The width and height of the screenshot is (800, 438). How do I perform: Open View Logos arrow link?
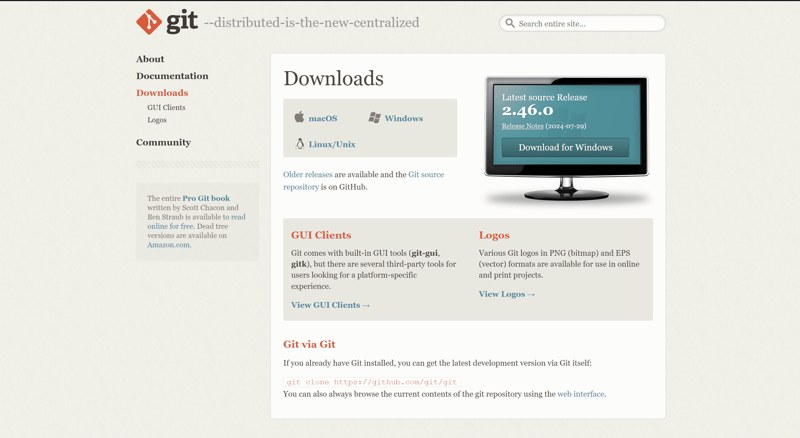pos(507,294)
